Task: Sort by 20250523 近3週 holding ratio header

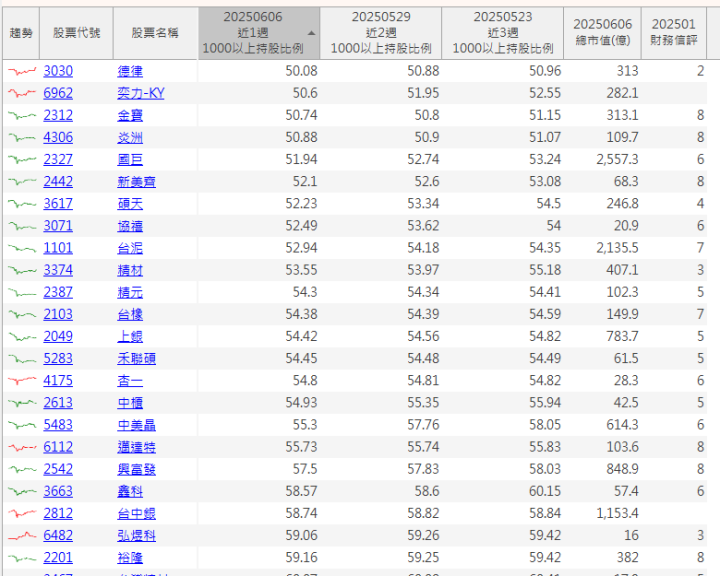Action: pyautogui.click(x=503, y=33)
